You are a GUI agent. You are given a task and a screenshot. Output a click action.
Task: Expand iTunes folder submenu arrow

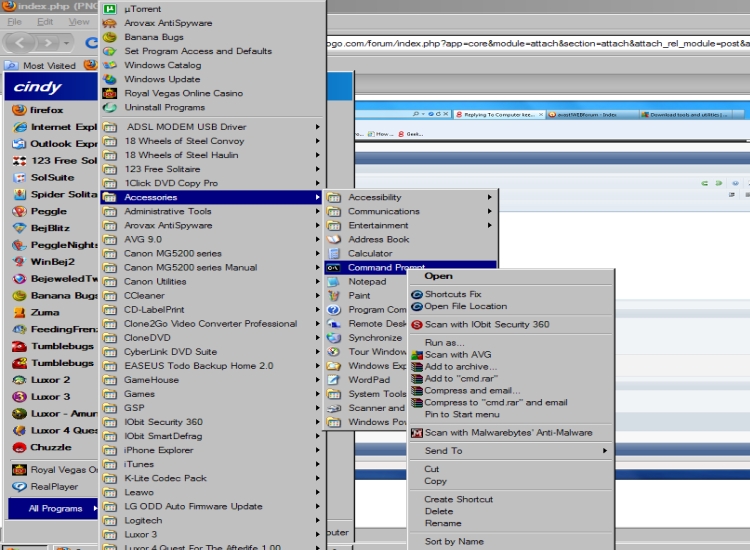click(317, 464)
